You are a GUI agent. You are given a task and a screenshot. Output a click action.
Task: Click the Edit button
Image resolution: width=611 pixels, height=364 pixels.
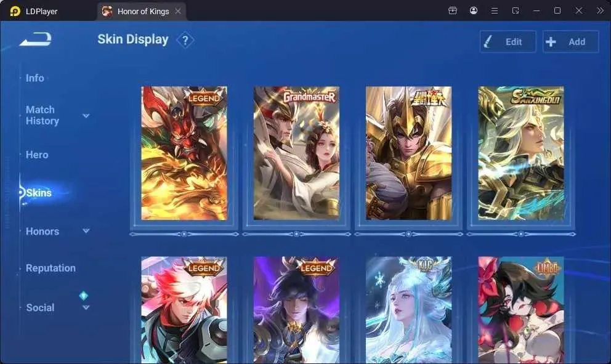pos(508,42)
